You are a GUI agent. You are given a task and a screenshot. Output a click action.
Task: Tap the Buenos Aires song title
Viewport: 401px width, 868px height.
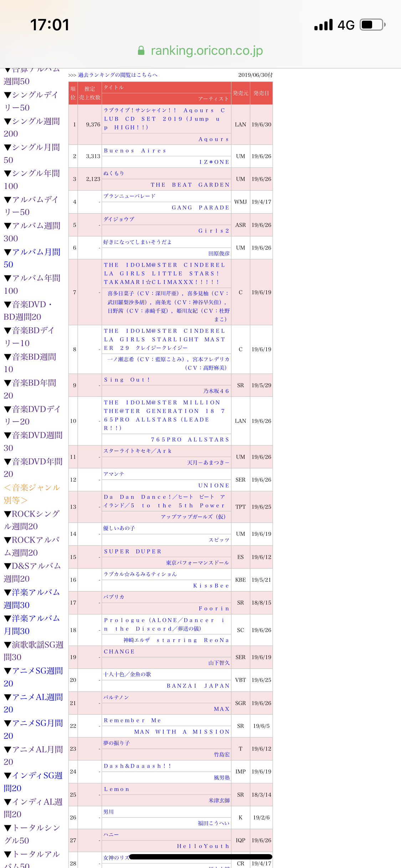pos(135,151)
